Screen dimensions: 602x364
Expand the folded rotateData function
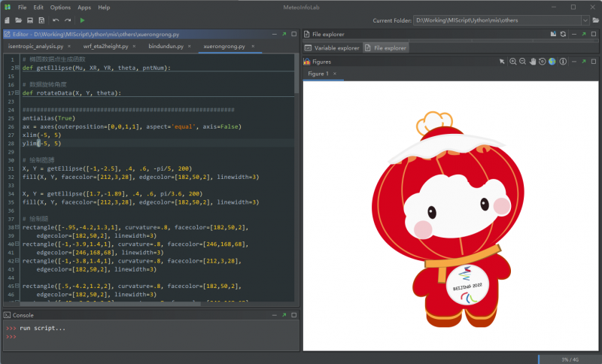point(17,93)
